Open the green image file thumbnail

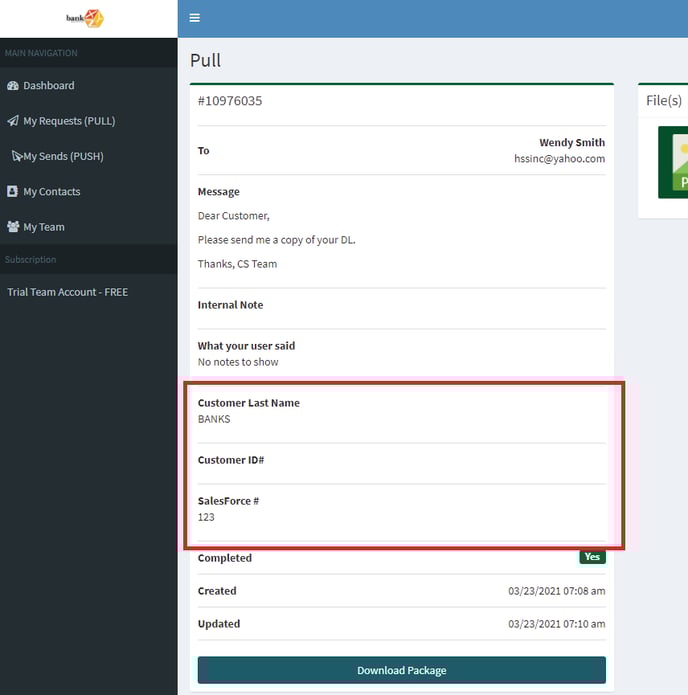[x=673, y=162]
